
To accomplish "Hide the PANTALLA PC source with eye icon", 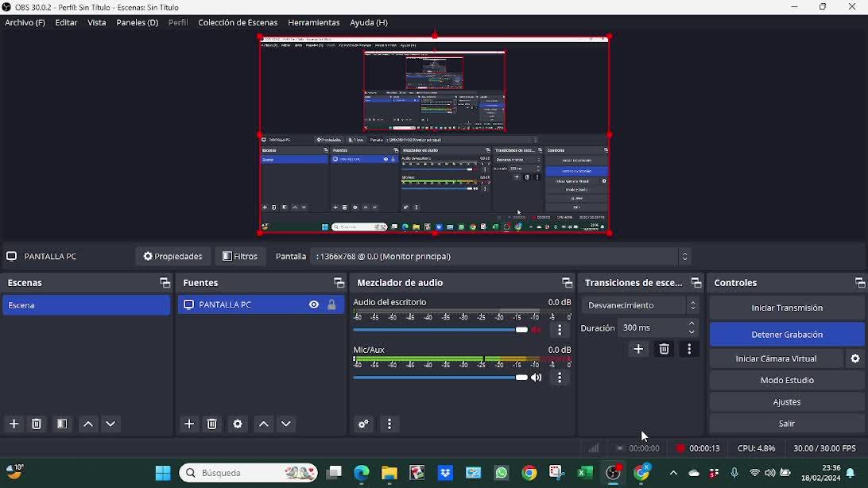I will coord(314,305).
